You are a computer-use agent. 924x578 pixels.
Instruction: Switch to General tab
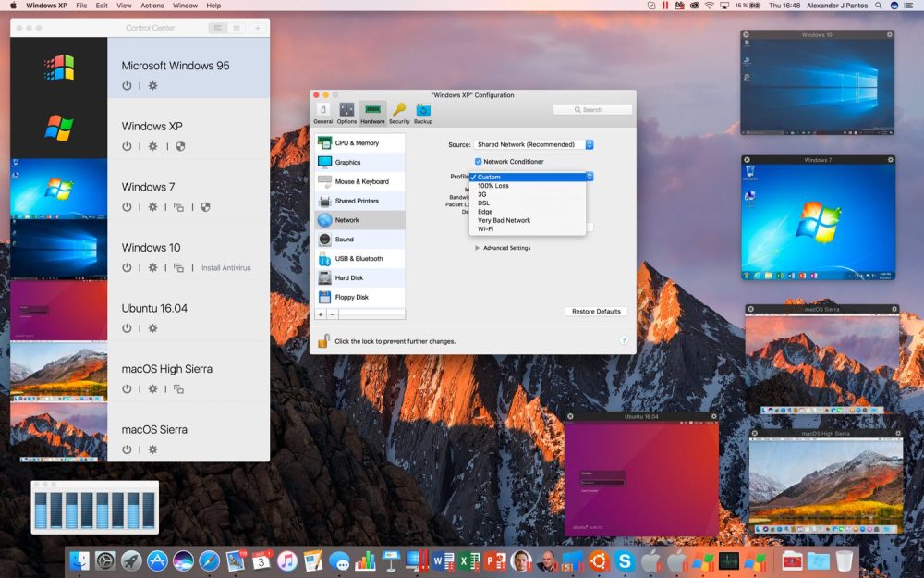pyautogui.click(x=322, y=113)
